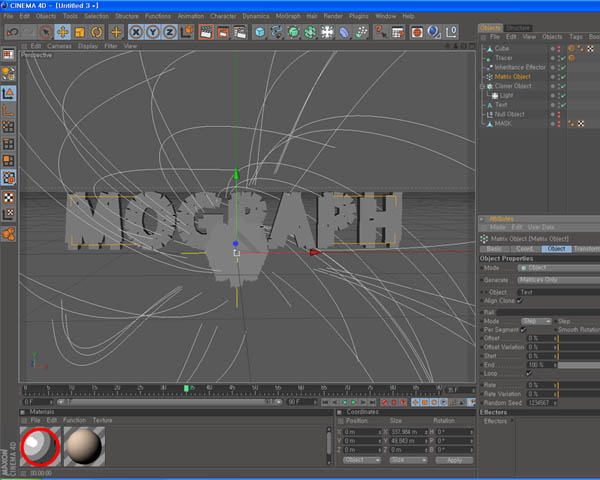Viewport: 600px width, 480px height.
Task: Select the Inheritance Effector object
Action: click(520, 67)
